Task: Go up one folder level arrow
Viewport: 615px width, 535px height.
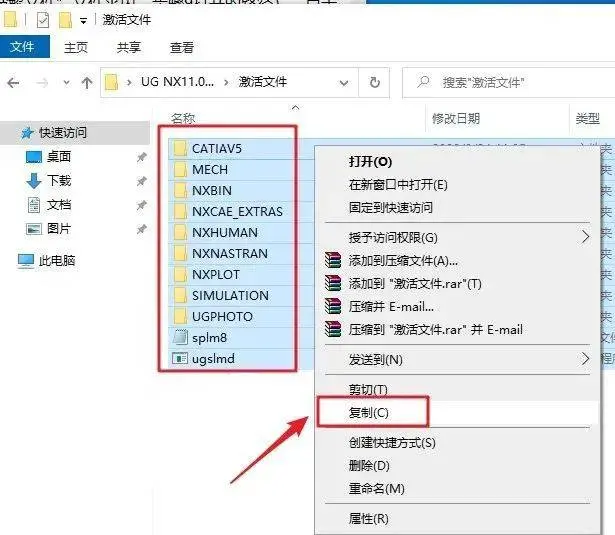Action: (87, 83)
